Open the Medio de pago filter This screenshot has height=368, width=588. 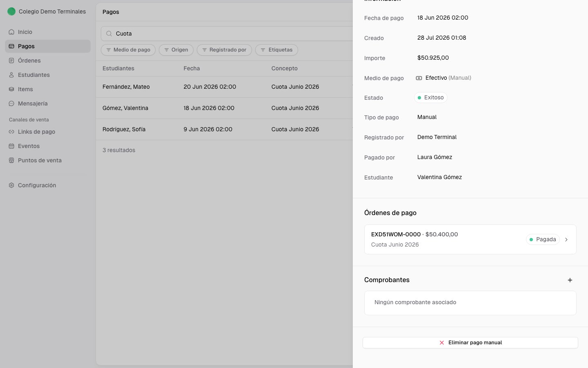128,50
